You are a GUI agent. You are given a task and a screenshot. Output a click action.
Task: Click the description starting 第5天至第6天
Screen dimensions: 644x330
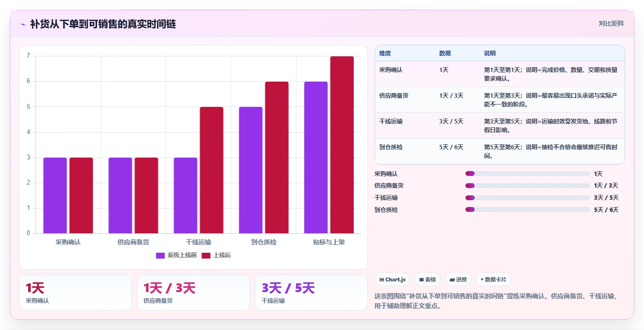(551, 151)
